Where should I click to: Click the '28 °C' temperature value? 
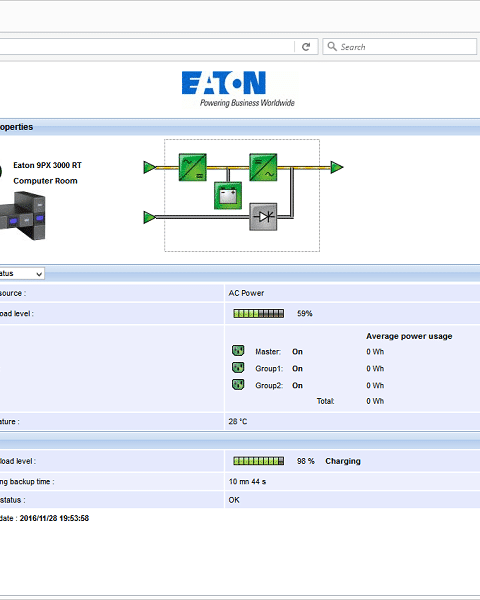[238, 421]
